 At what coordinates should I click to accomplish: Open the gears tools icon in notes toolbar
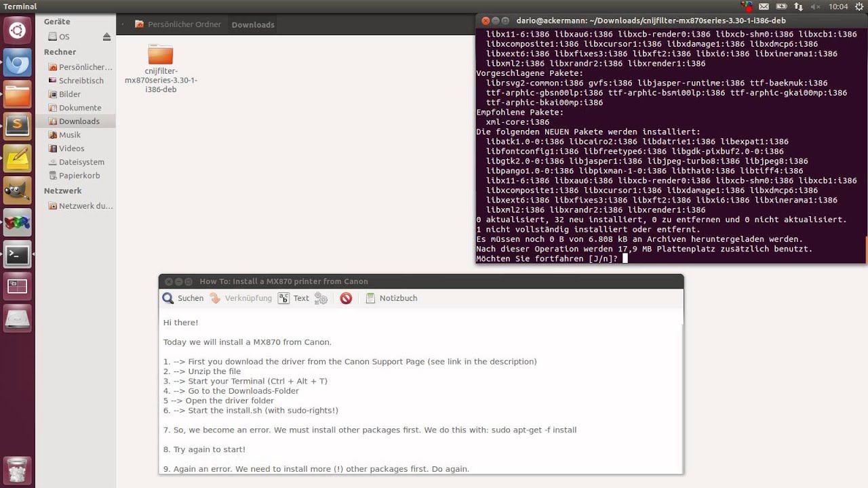click(321, 298)
